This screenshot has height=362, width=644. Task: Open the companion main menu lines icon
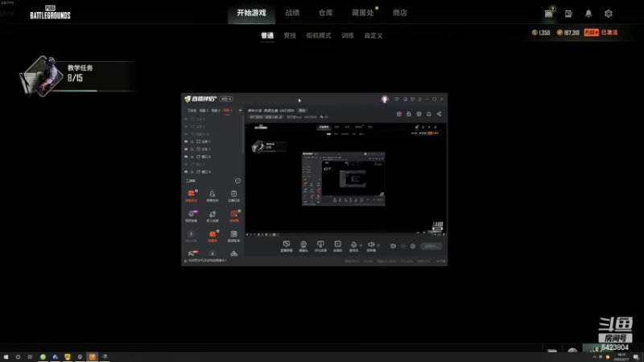point(419,99)
